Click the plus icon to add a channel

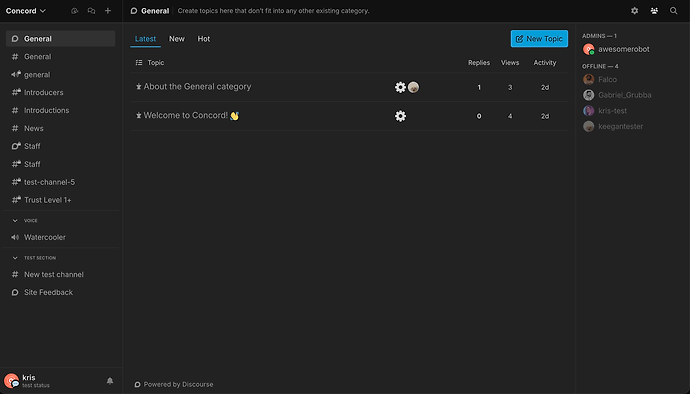(108, 11)
